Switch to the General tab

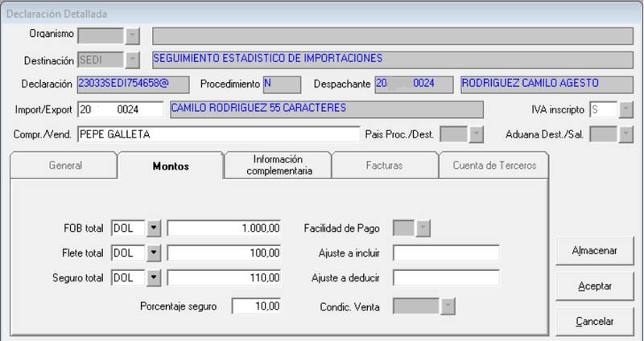[64, 166]
